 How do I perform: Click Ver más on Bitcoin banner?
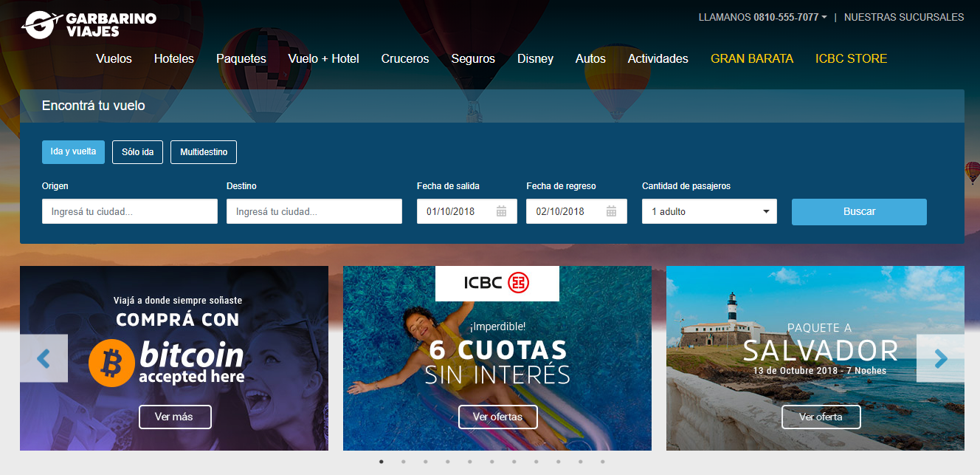tap(175, 417)
